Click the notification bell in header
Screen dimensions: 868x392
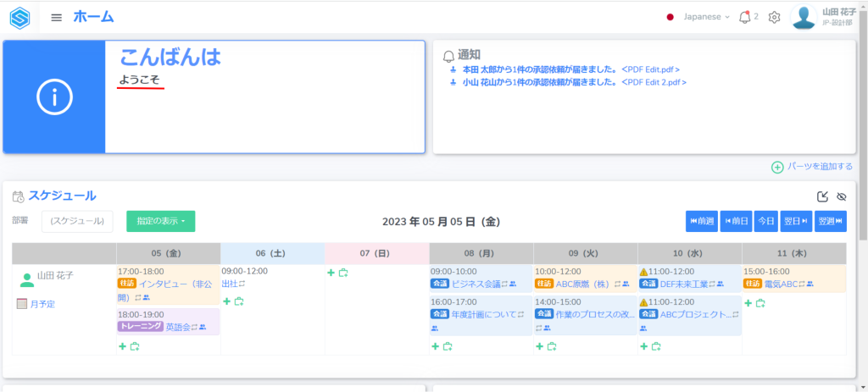[745, 17]
